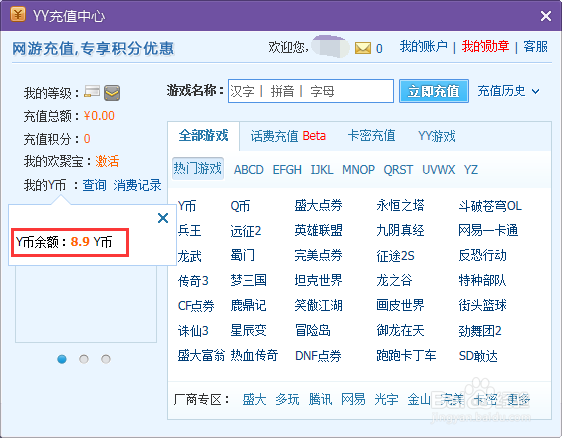Choose 笑傲江湖 from the game list

click(x=318, y=306)
